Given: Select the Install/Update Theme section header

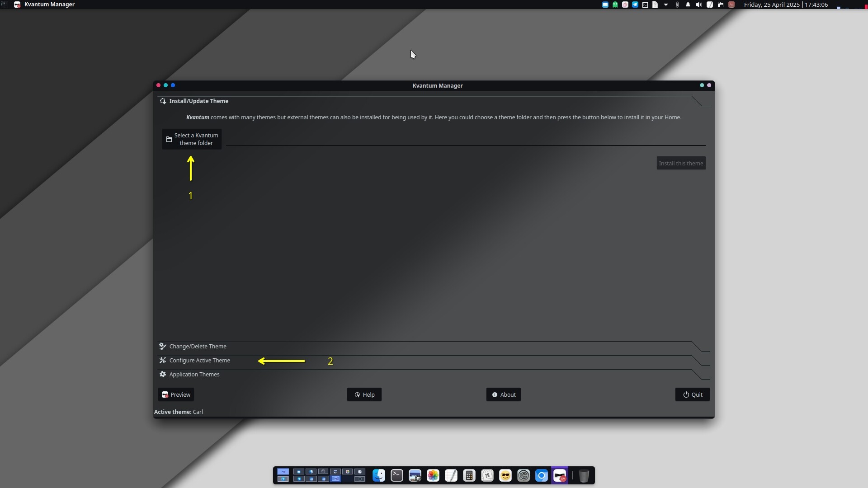Looking at the screenshot, I should coord(434,101).
